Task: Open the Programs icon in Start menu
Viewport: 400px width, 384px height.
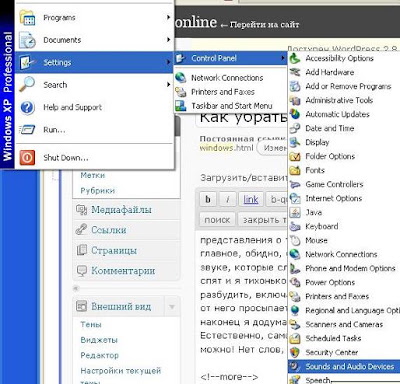Action: click(27, 18)
